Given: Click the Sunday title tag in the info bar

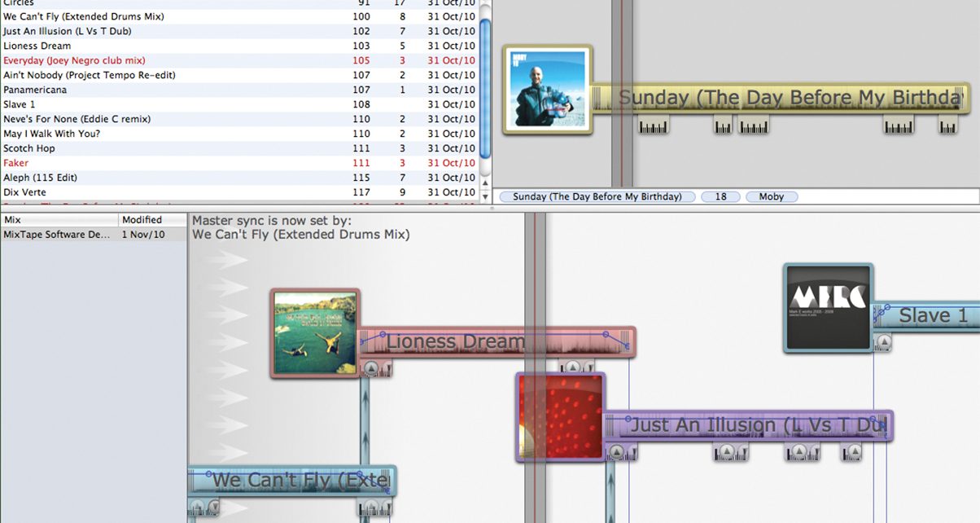Looking at the screenshot, I should [597, 196].
